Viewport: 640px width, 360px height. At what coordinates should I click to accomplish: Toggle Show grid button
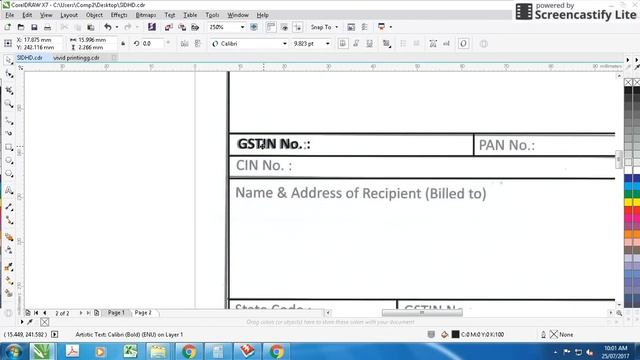(x=284, y=27)
